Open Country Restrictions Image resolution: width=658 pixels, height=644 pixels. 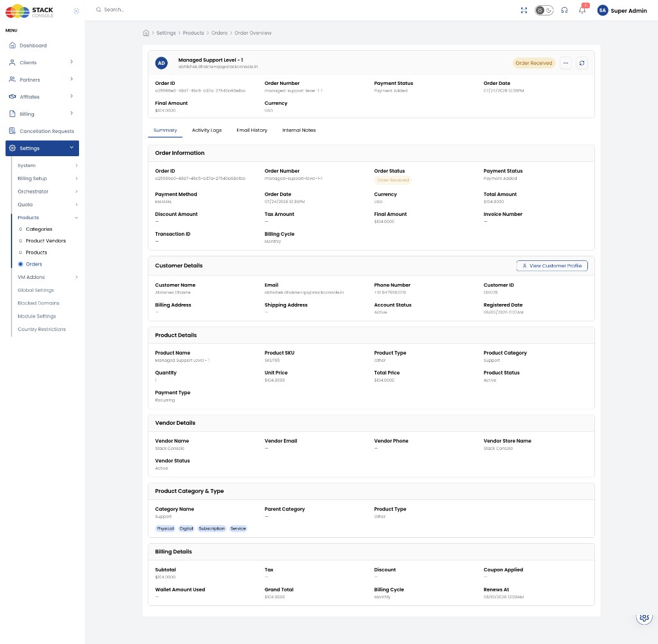click(42, 329)
